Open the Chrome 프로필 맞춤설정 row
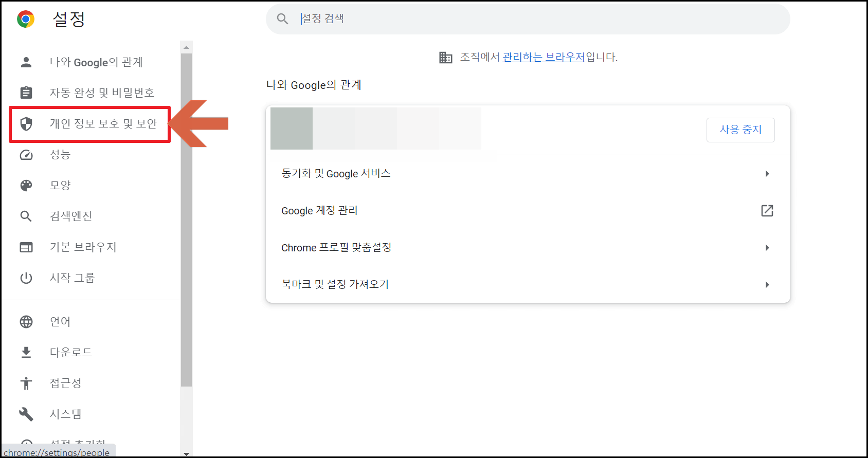868x458 pixels. click(x=528, y=248)
